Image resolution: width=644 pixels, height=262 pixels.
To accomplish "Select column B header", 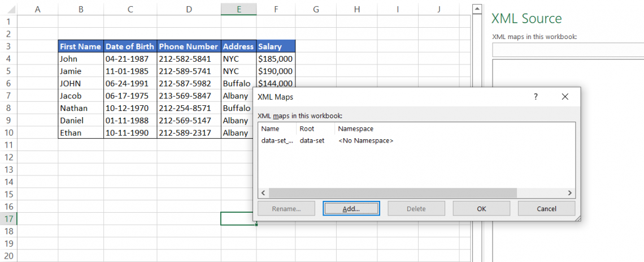I will 81,9.
